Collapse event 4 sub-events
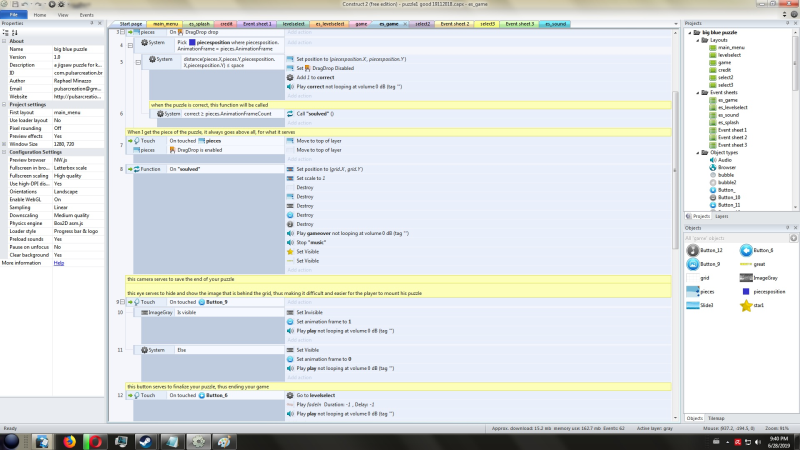Image resolution: width=800 pixels, height=450 pixels. click(130, 45)
